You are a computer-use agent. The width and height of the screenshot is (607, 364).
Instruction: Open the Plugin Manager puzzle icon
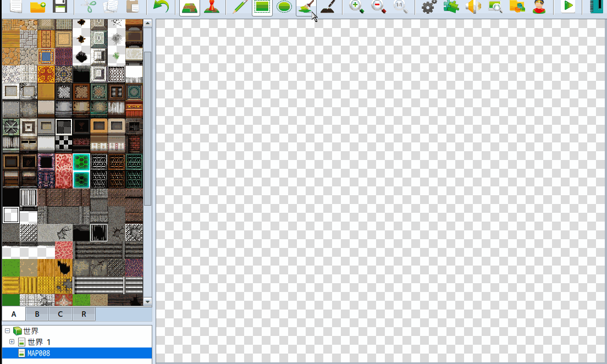point(451,6)
